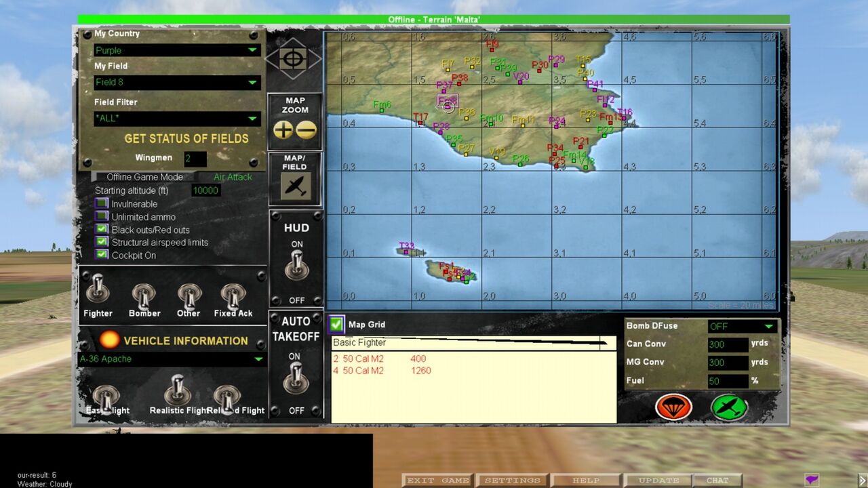Flip the Realistic Flight switch
Image resolution: width=868 pixels, height=488 pixels.
click(177, 389)
